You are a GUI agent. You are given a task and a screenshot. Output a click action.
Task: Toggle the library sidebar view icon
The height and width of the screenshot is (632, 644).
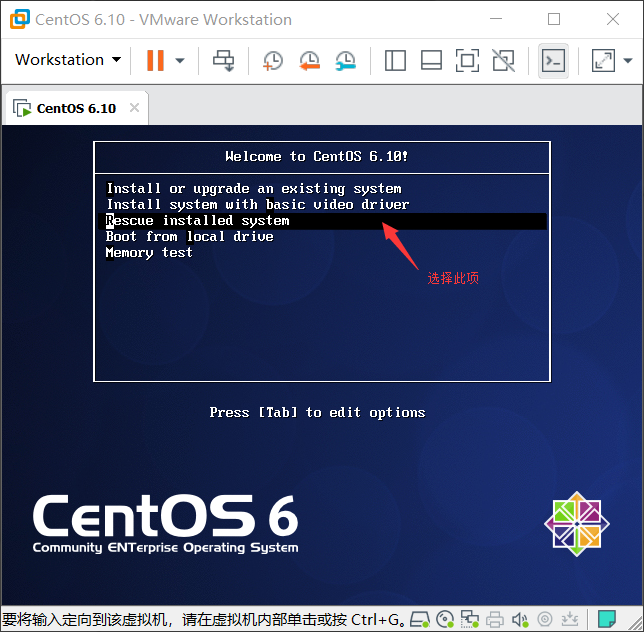tap(396, 61)
